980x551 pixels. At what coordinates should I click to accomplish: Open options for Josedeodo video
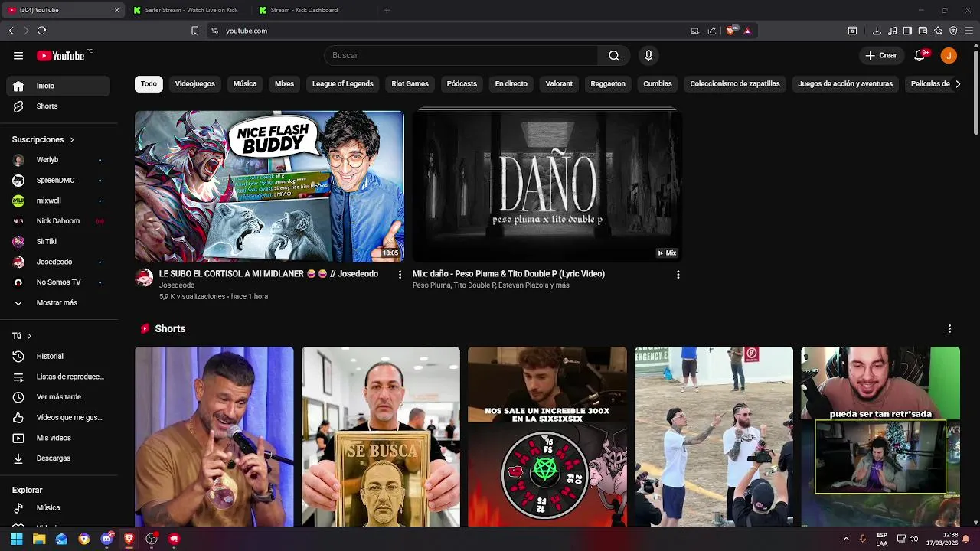coord(399,274)
